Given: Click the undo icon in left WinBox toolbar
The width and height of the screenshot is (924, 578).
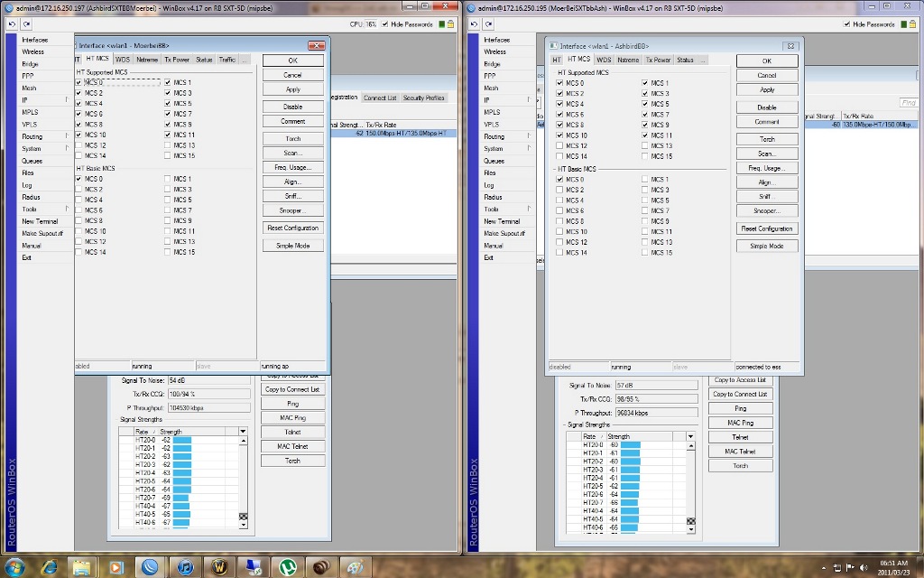Looking at the screenshot, I should 13,24.
